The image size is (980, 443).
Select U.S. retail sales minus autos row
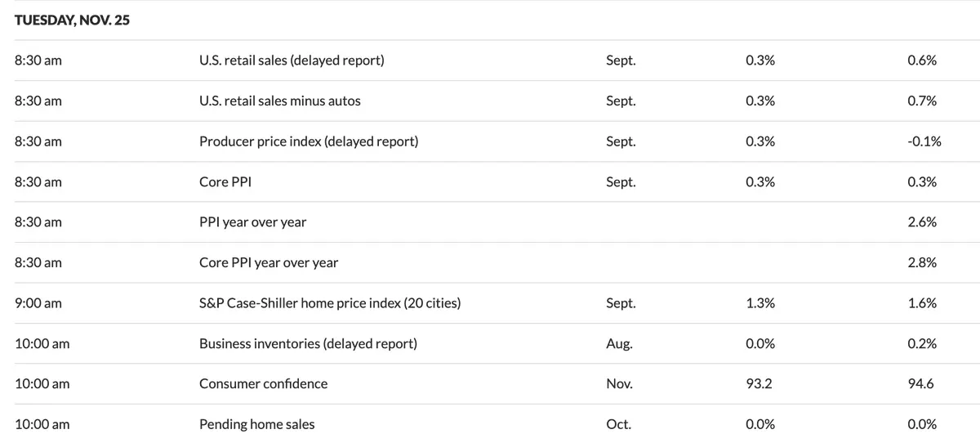(279, 101)
